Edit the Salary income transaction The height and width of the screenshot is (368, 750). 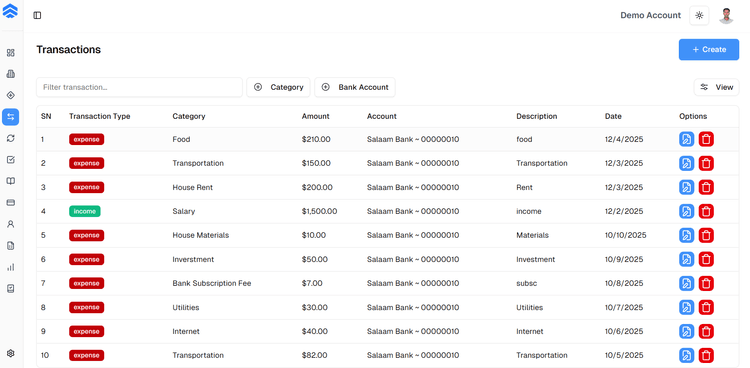687,211
